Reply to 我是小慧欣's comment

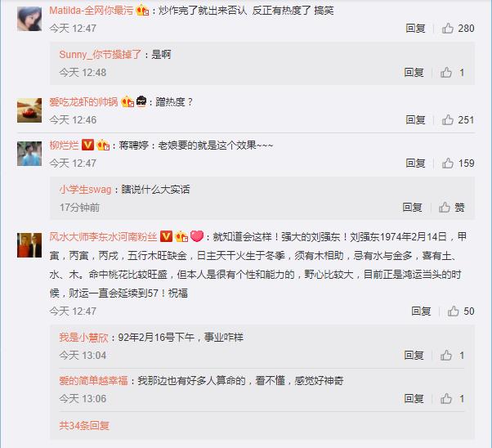click(x=414, y=355)
